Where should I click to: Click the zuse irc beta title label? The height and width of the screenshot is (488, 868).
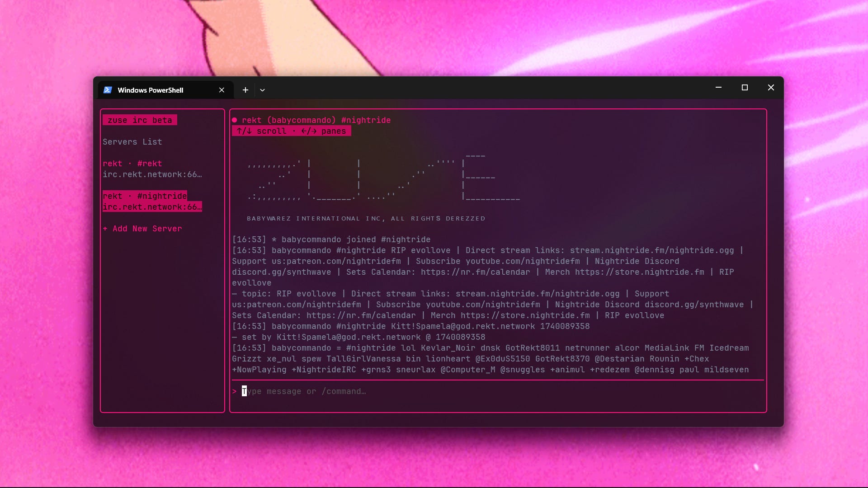tap(140, 120)
